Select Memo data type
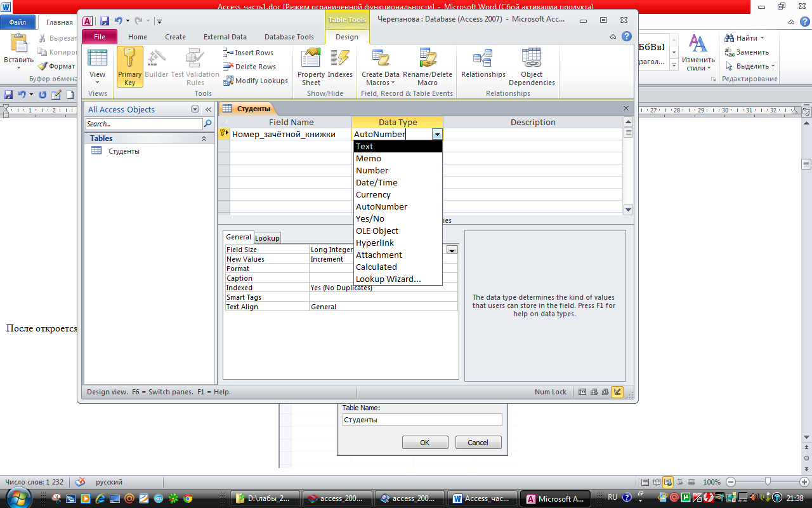The image size is (812, 508). pos(398,159)
